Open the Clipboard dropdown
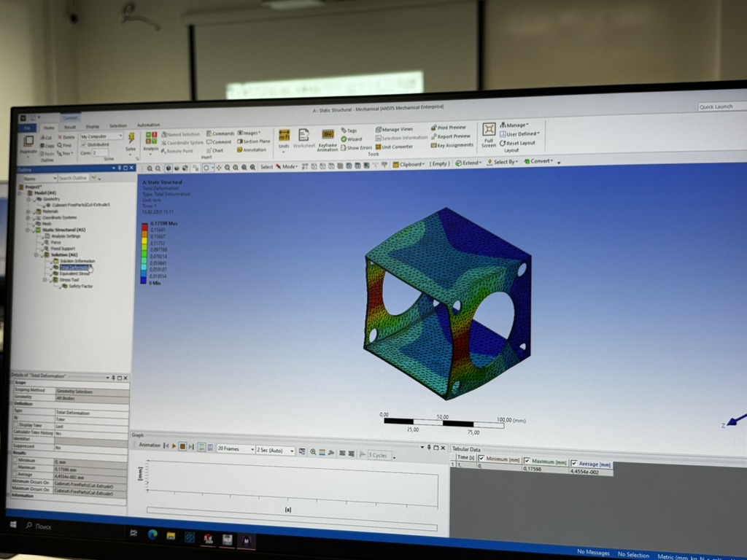Screen dimensions: 747x560 click(x=409, y=164)
